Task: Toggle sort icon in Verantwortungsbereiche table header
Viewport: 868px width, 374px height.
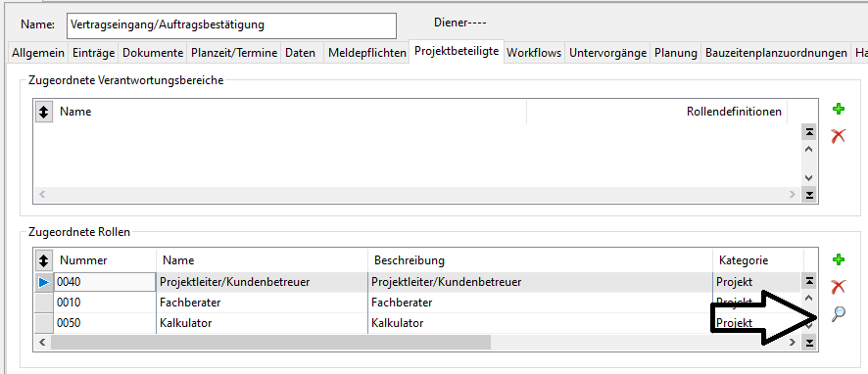Action: 44,112
